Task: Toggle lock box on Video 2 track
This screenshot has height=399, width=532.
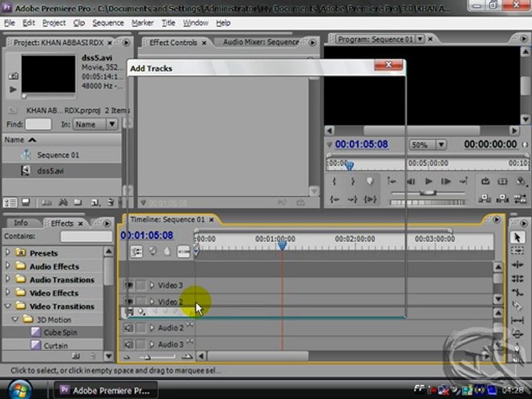Action: [x=141, y=301]
